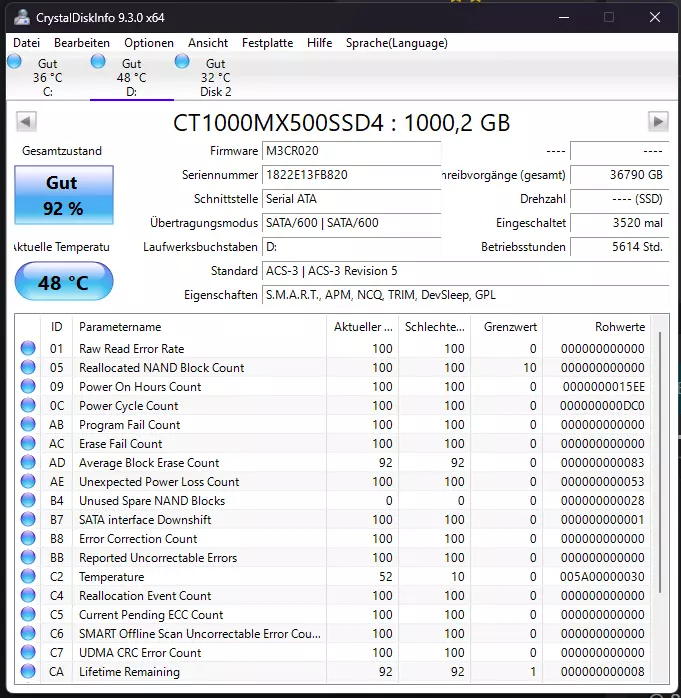The height and width of the screenshot is (698, 681).
Task: Click status orb for Power Cycle Count
Action: pyautogui.click(x=28, y=405)
